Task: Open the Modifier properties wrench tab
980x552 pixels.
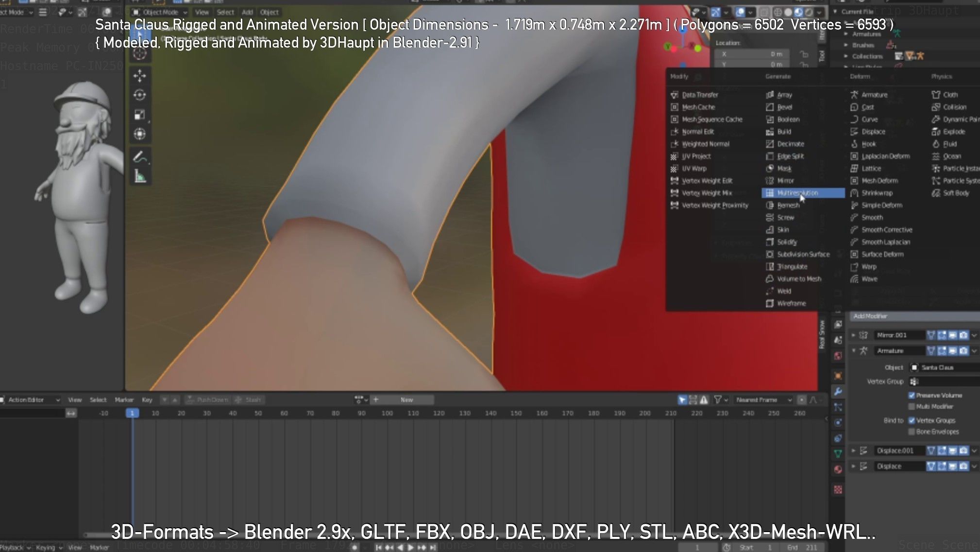Action: click(838, 392)
